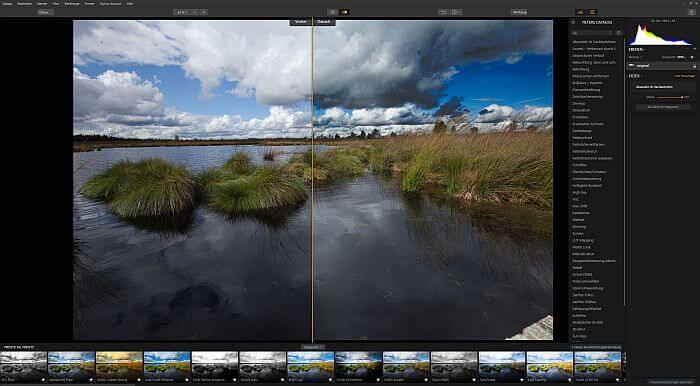Select the Matte Look filter
This screenshot has height=386, width=700.
(581, 247)
